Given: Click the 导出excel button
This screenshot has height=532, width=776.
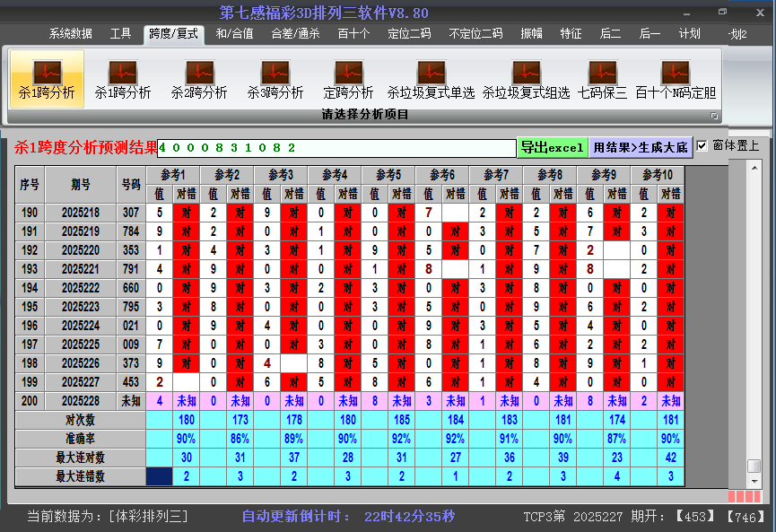Looking at the screenshot, I should click(552, 147).
